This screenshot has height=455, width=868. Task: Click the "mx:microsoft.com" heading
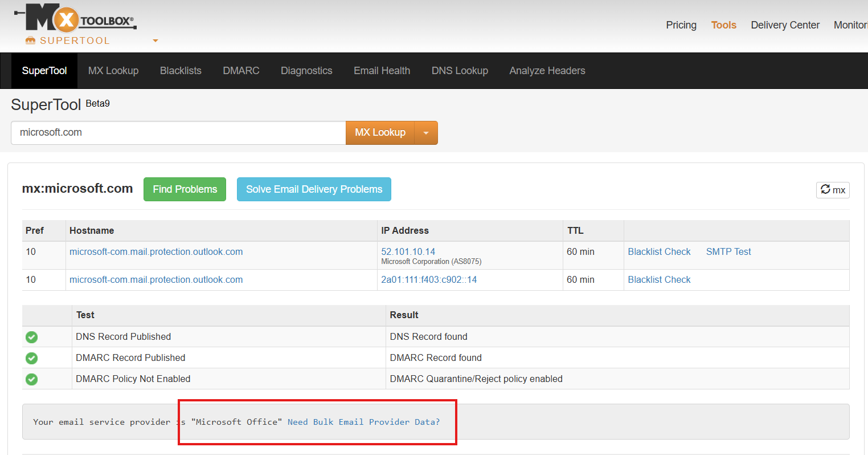[x=77, y=189]
